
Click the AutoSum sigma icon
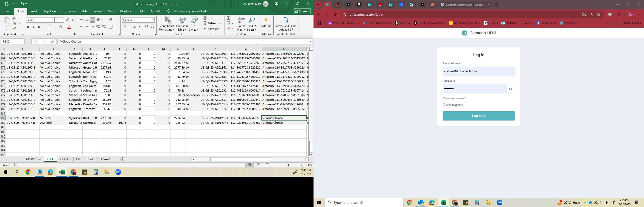pos(229,18)
